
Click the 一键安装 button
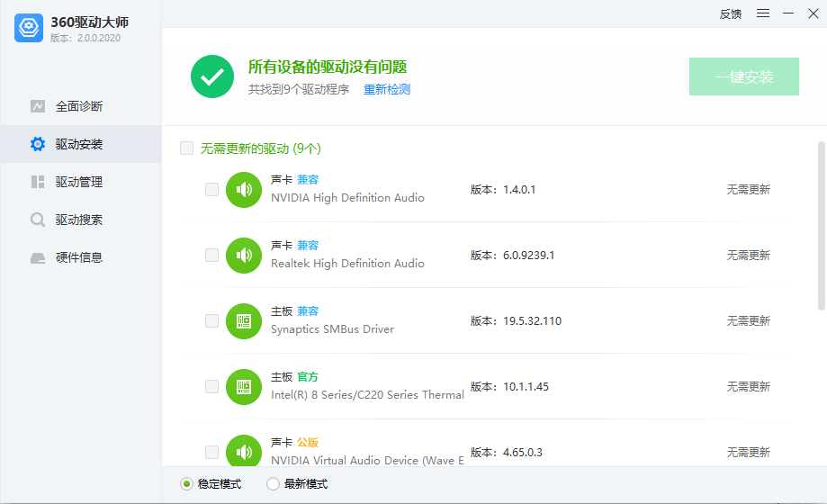(x=743, y=76)
